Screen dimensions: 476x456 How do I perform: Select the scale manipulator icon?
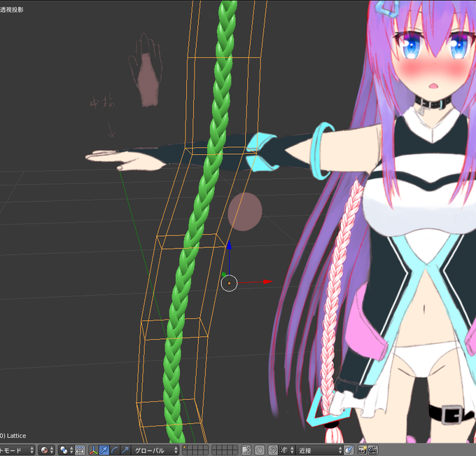(125, 450)
